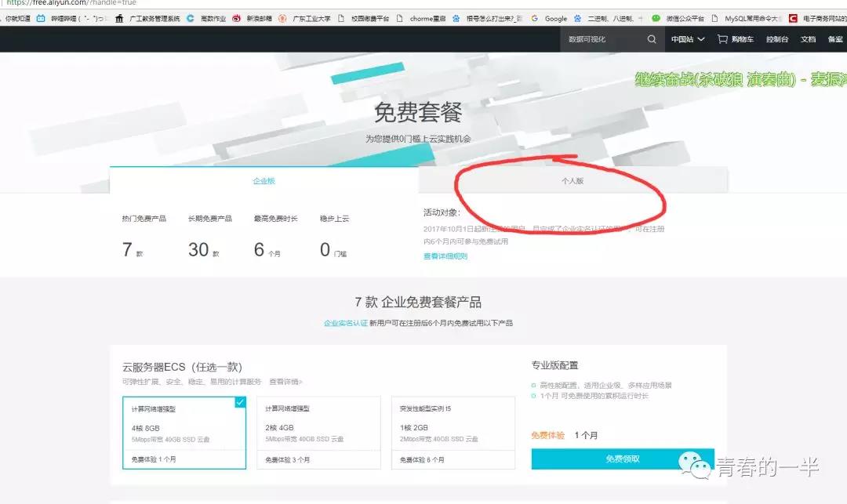Open the 根号怎么打出来 bookmark
The width and height of the screenshot is (847, 504).
pos(488,18)
